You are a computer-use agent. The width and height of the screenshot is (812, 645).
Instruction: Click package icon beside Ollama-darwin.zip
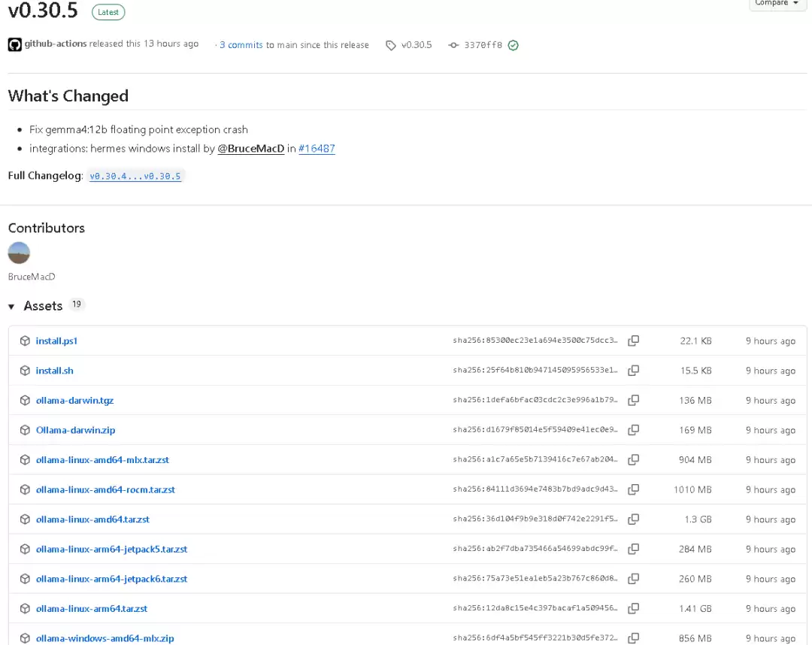(x=25, y=430)
